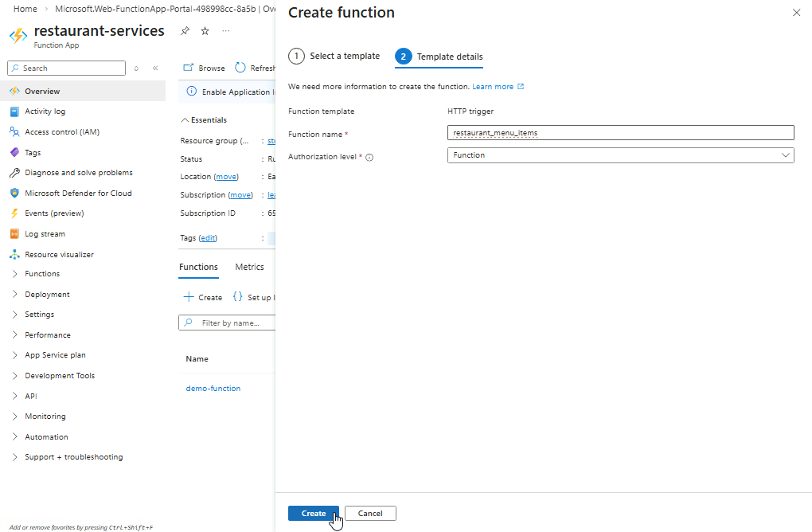Expand the Deployment sidebar group

point(47,295)
